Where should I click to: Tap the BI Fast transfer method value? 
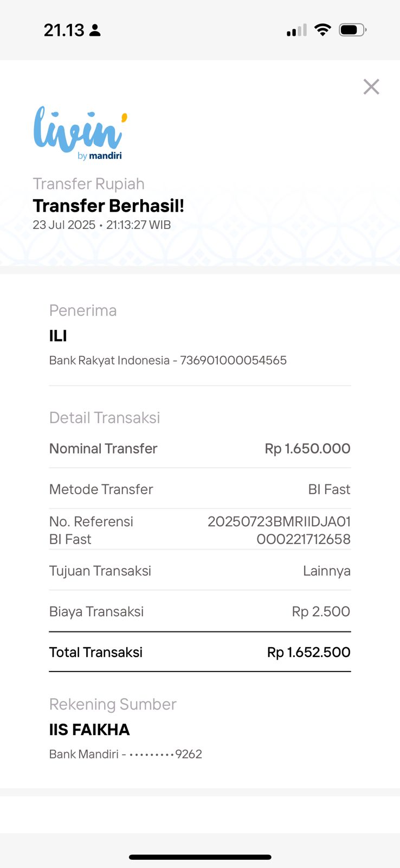pyautogui.click(x=329, y=489)
